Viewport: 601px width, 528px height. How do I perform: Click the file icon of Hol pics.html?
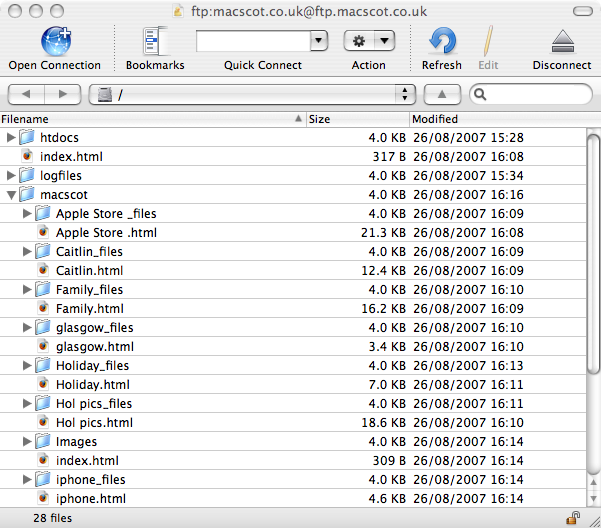[43, 422]
